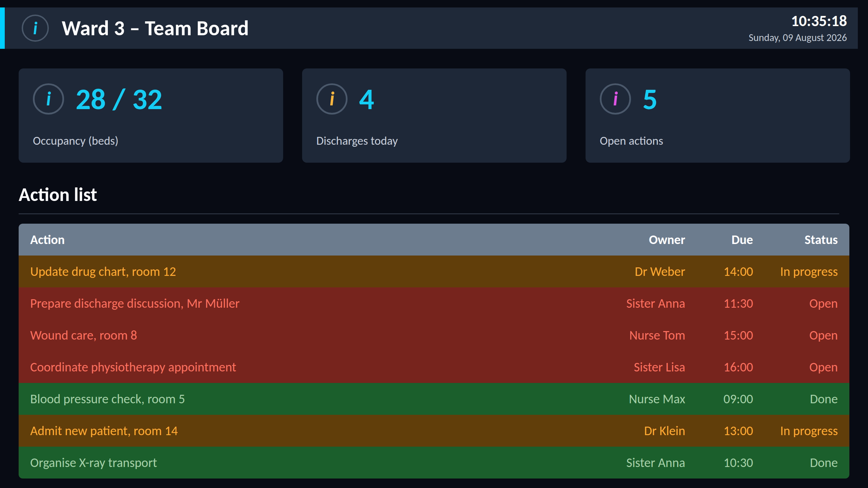Click the 16:00 due time
Viewport: 868px width, 488px height.
738,367
